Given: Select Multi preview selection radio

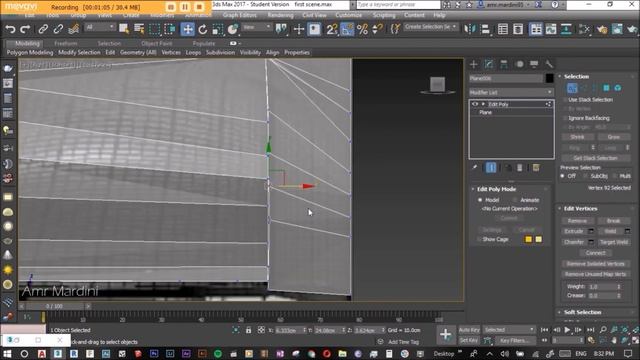Looking at the screenshot, I should coord(615,176).
